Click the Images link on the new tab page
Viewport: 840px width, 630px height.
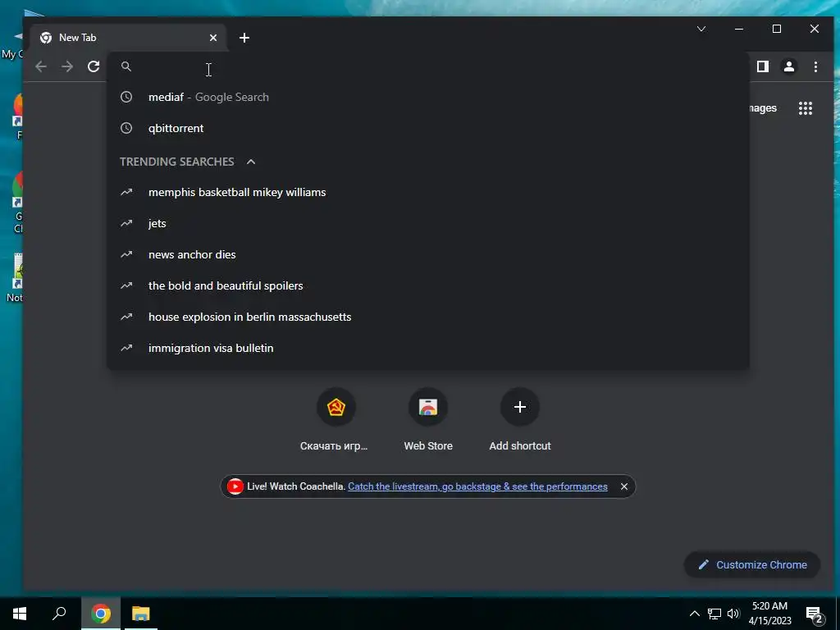pos(762,108)
